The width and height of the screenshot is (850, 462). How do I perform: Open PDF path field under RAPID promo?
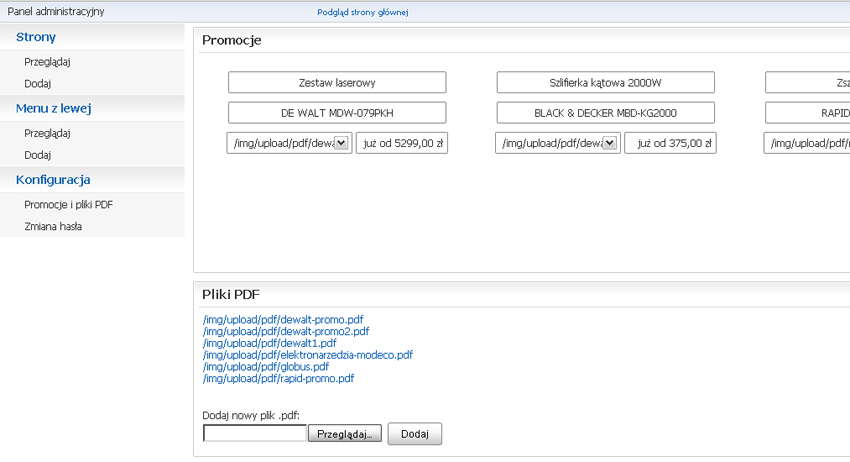[807, 143]
